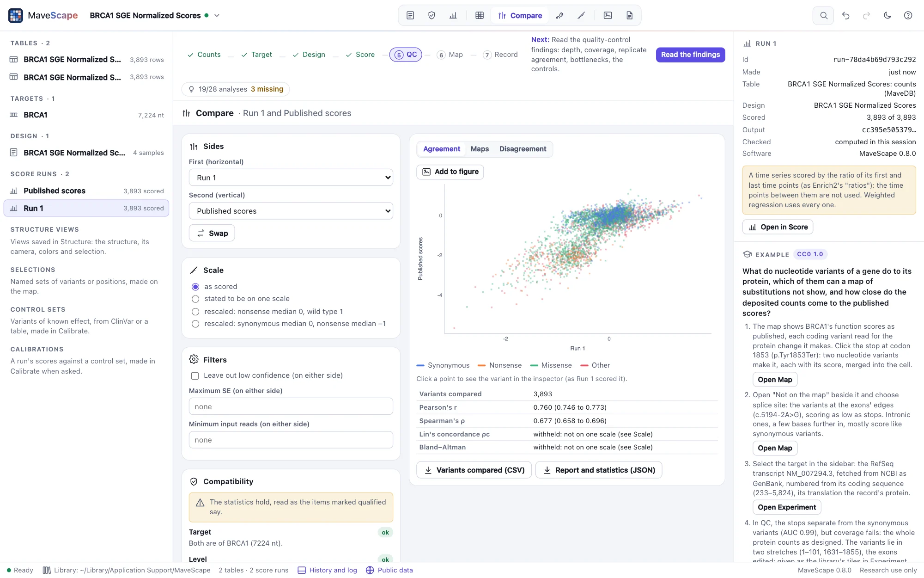Click the Swap button

click(212, 233)
